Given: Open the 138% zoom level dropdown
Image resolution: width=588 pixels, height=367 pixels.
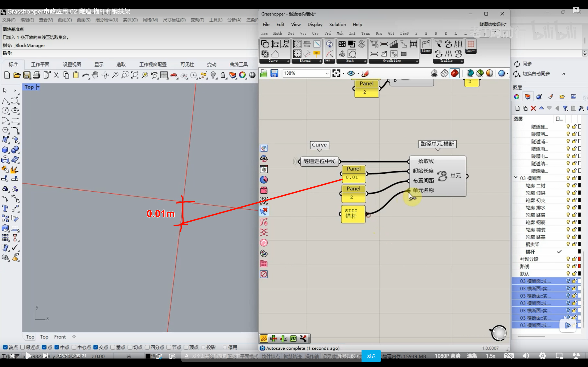Looking at the screenshot, I should pos(327,73).
